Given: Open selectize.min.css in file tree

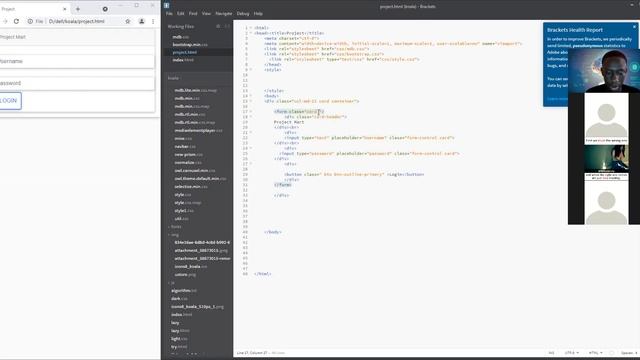Looking at the screenshot, I should 191,187.
